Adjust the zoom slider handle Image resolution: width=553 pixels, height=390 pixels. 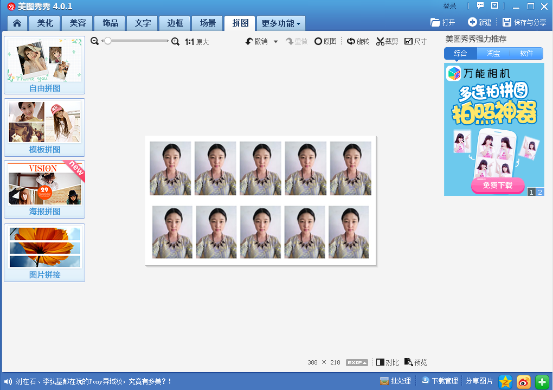point(108,41)
